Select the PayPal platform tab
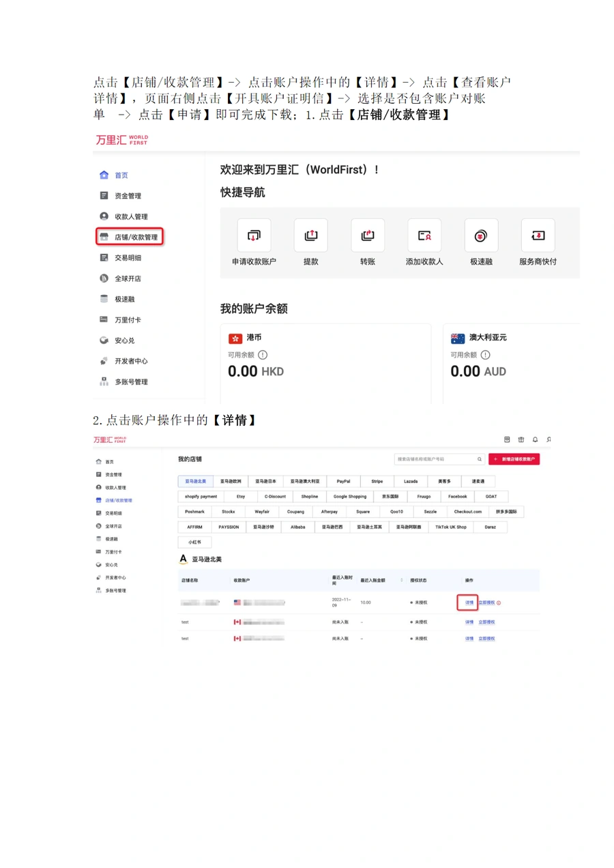The image size is (614, 868). [343, 481]
